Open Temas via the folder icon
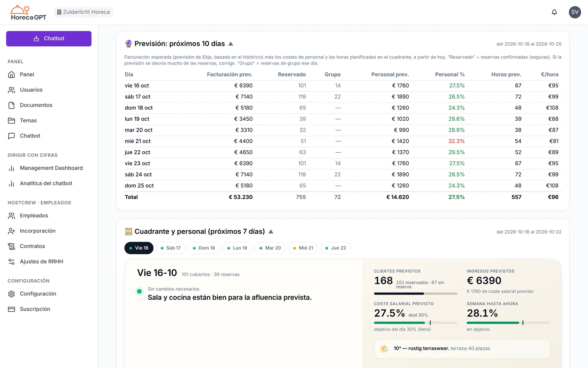 (11, 121)
